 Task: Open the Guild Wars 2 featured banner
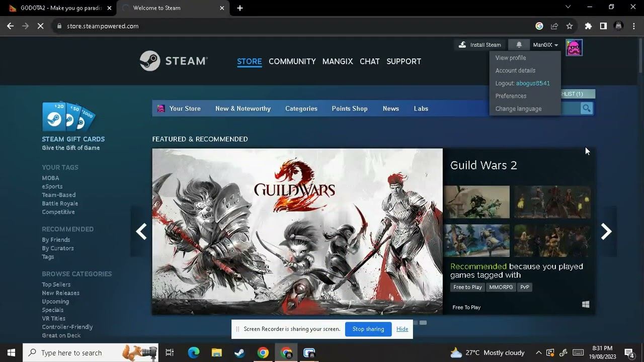297,231
